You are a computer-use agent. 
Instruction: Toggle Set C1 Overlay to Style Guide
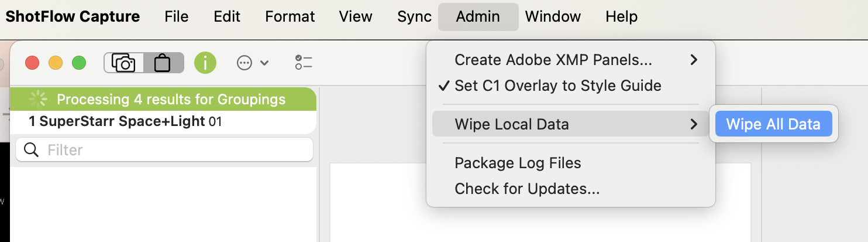pyautogui.click(x=550, y=86)
